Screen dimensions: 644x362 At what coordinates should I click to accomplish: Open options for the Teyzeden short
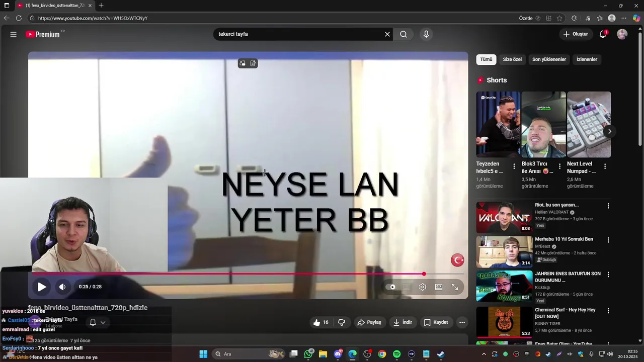point(514,166)
